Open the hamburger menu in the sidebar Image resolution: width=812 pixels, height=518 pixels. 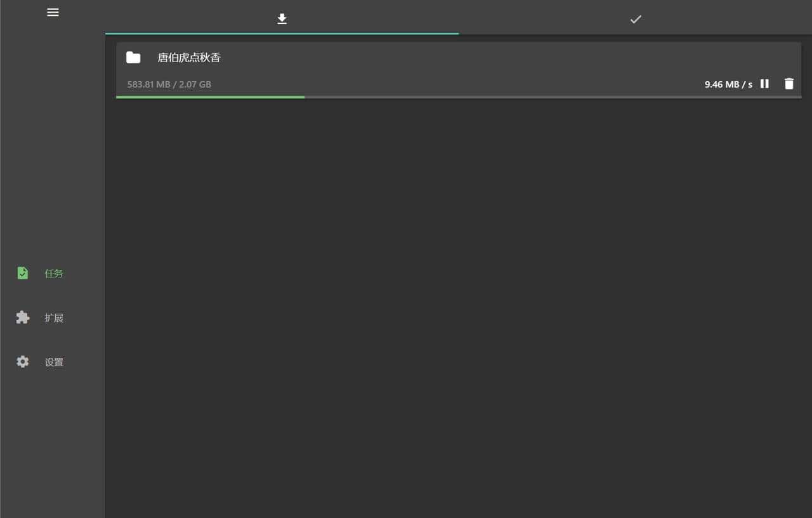[x=53, y=12]
